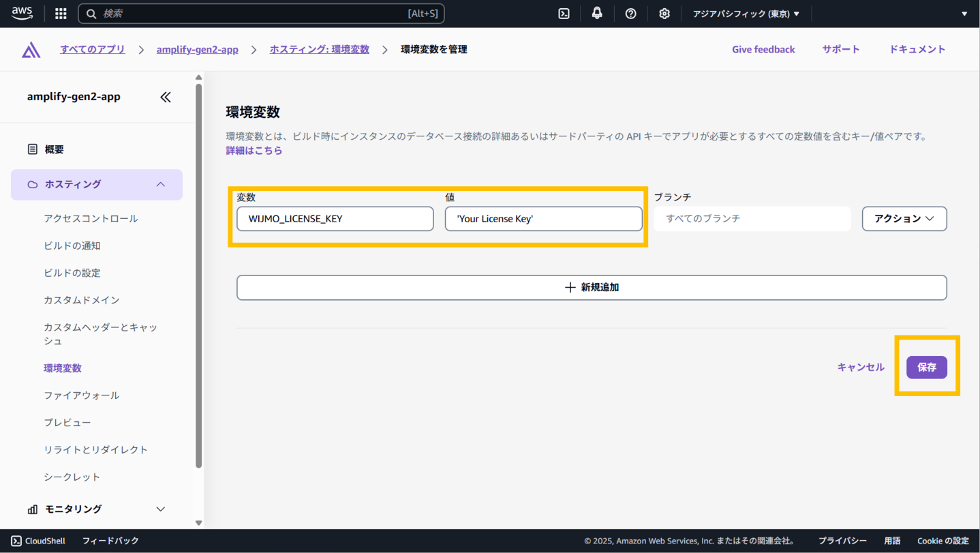
Task: Open プレビュー page
Action: click(x=67, y=423)
